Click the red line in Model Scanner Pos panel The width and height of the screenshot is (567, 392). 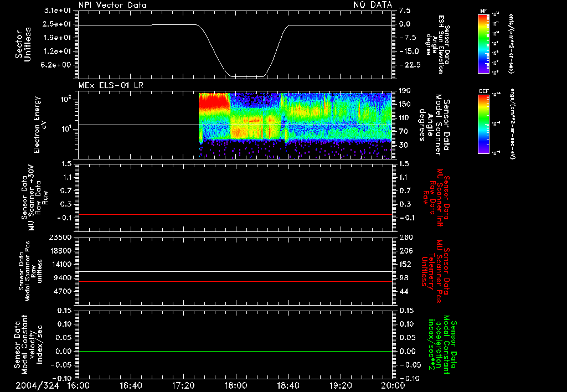(x=235, y=281)
